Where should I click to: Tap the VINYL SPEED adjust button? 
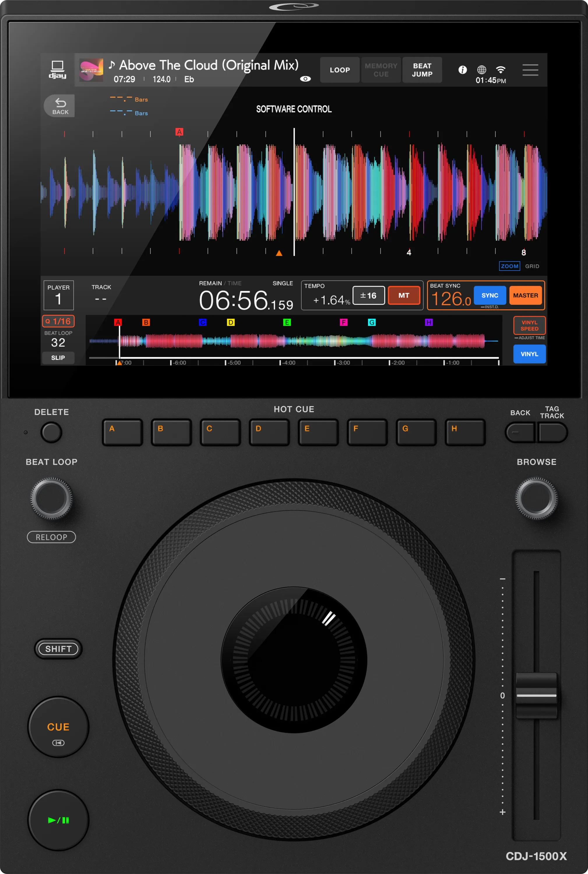529,325
